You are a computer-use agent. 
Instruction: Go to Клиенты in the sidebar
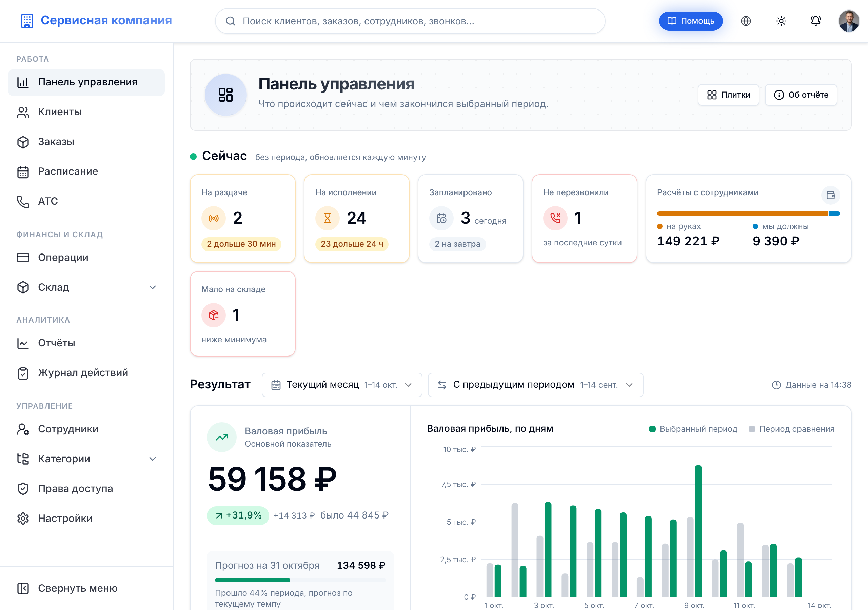coord(86,112)
